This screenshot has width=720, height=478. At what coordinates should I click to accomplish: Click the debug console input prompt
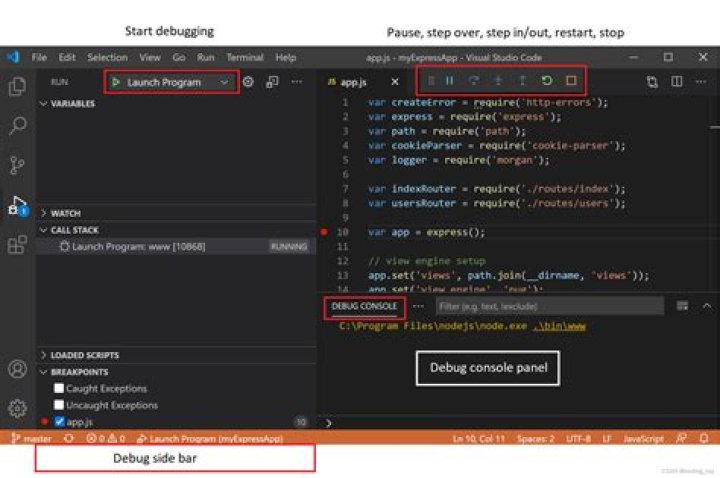519,423
